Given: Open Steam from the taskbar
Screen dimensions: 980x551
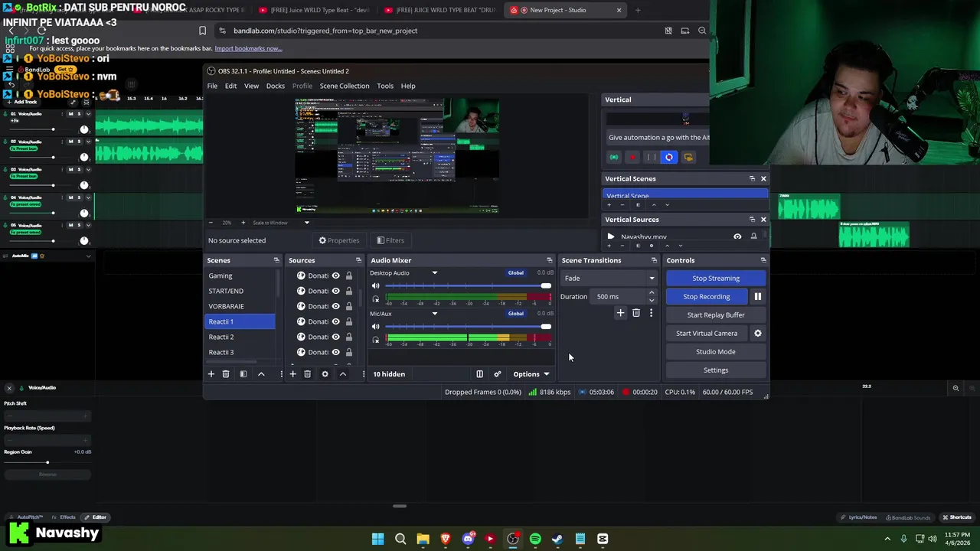Looking at the screenshot, I should tap(557, 539).
